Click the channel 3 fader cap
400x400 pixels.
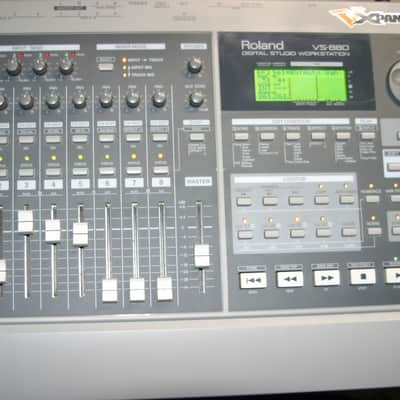(x=26, y=221)
